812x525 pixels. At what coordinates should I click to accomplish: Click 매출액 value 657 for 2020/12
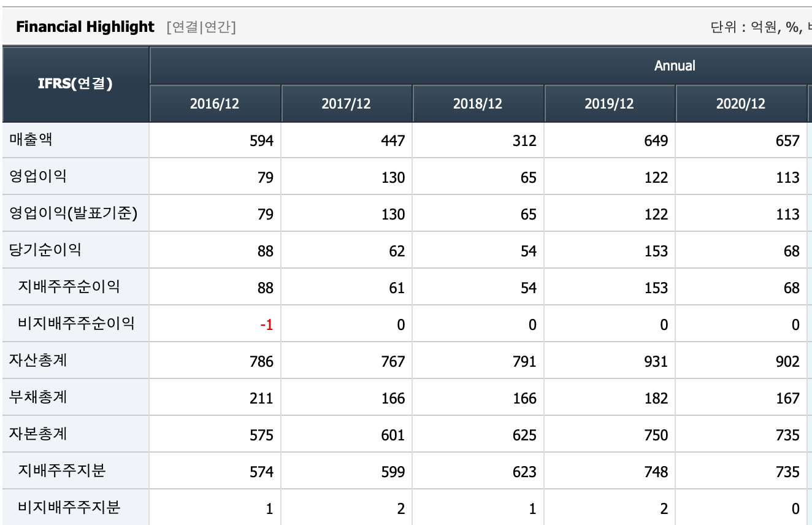click(787, 141)
